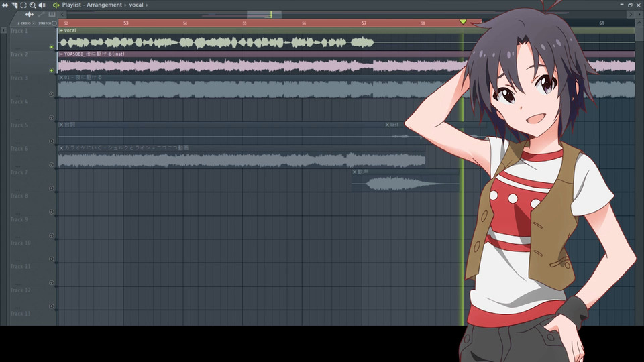644x362 pixels.
Task: Toggle the Track 5 mute LED
Action: [x=52, y=141]
